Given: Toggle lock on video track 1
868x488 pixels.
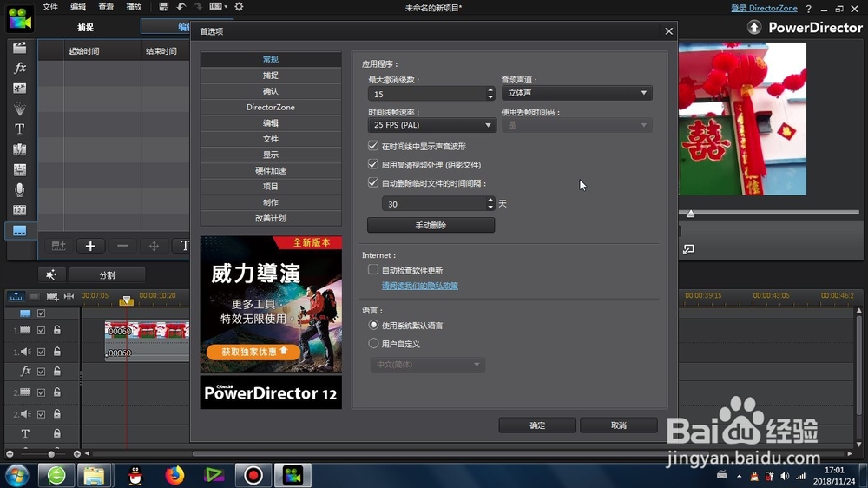Looking at the screenshot, I should coord(57,330).
